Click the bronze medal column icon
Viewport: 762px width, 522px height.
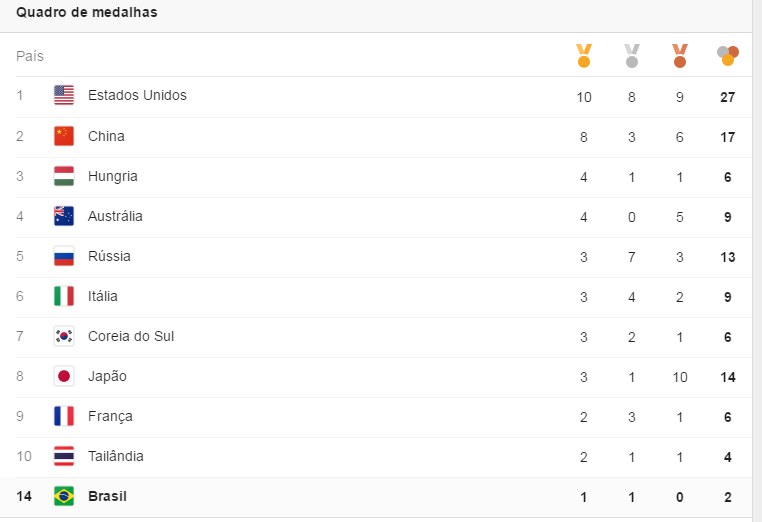click(680, 55)
